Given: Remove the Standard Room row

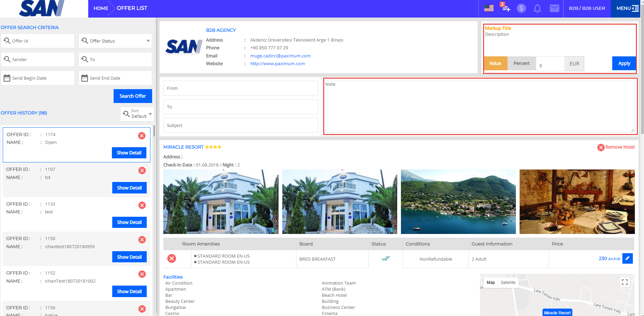Looking at the screenshot, I should 172,259.
